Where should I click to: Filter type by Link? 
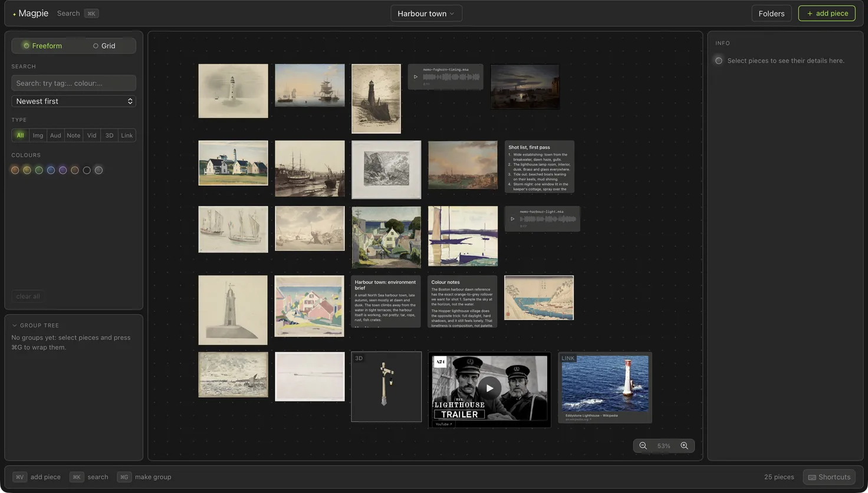127,135
